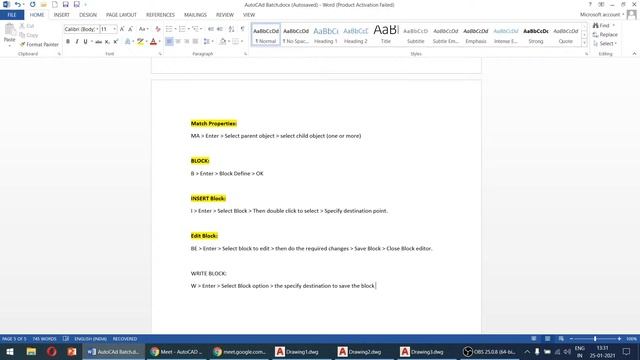Justify the paragraph text

click(x=196, y=42)
